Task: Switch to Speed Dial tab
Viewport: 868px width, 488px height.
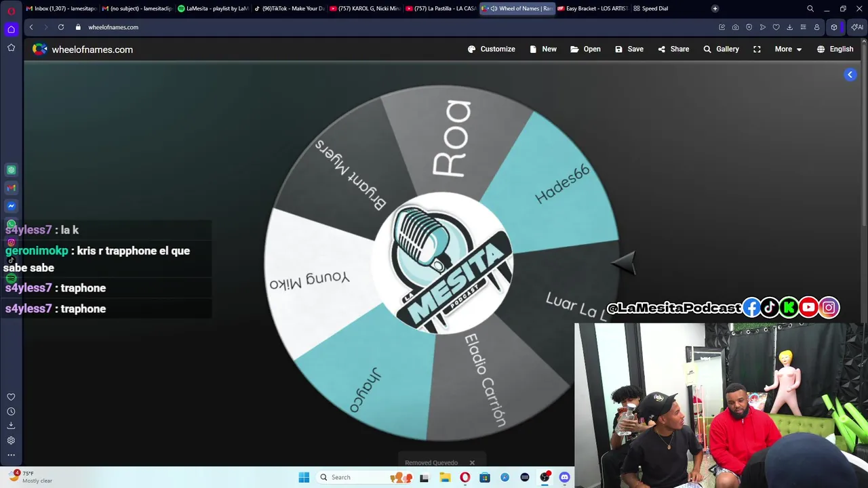Action: coord(651,9)
